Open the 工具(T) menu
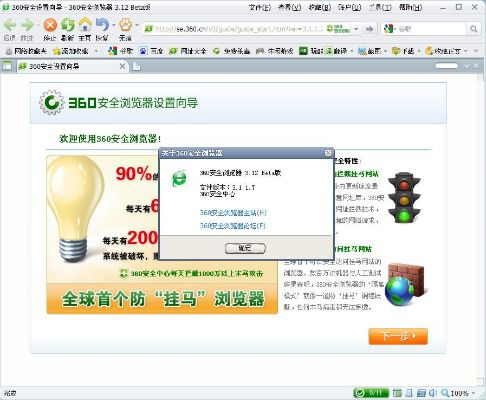The height and width of the screenshot is (400, 486). pyautogui.click(x=380, y=7)
